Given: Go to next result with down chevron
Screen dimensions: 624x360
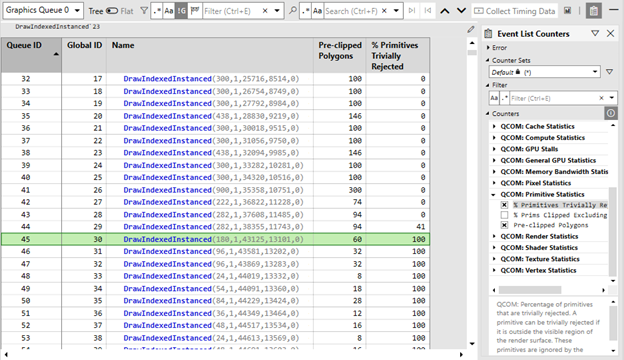Looking at the screenshot, I should click(x=461, y=11).
